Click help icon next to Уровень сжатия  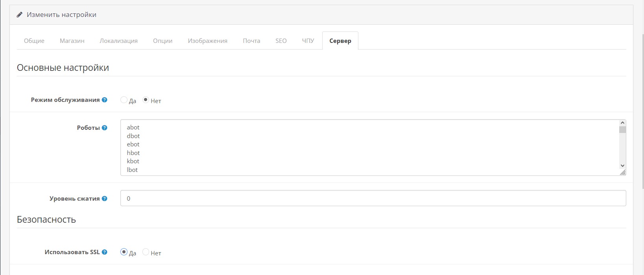104,199
